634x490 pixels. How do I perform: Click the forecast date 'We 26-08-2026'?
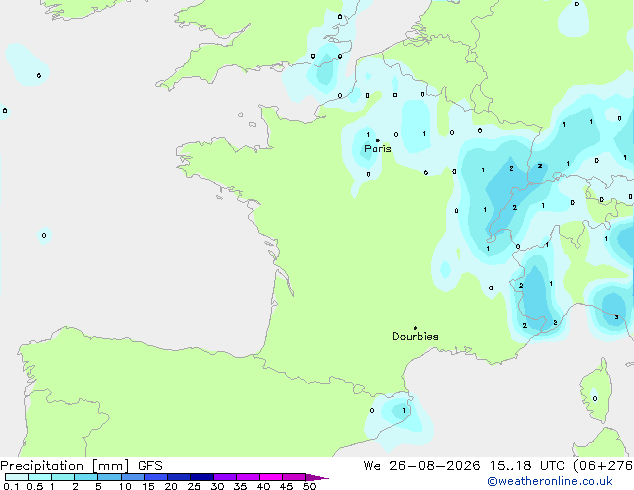(x=422, y=466)
